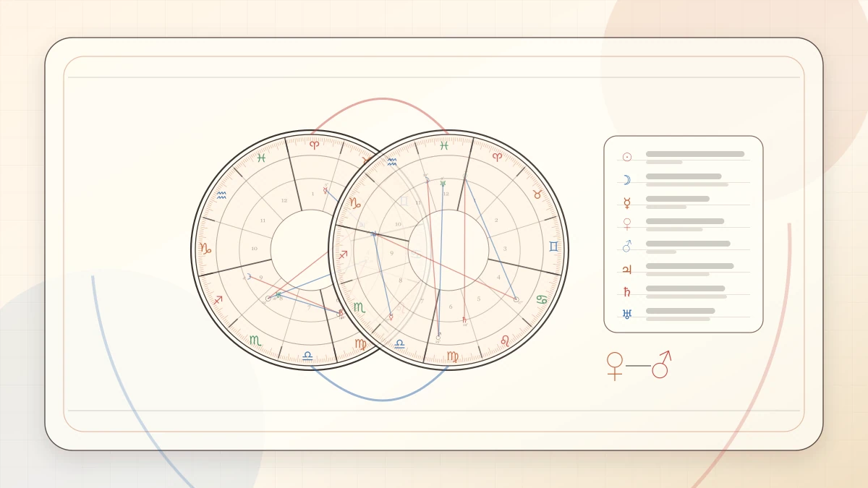Select Scorpio sign on the left chart rim

pyautogui.click(x=255, y=340)
